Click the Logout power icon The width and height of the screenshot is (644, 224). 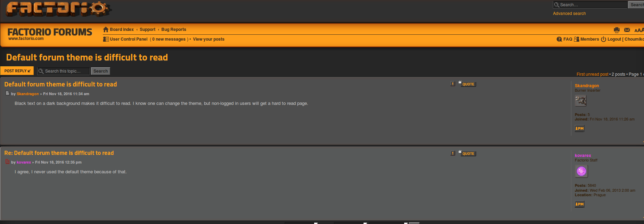tap(604, 39)
